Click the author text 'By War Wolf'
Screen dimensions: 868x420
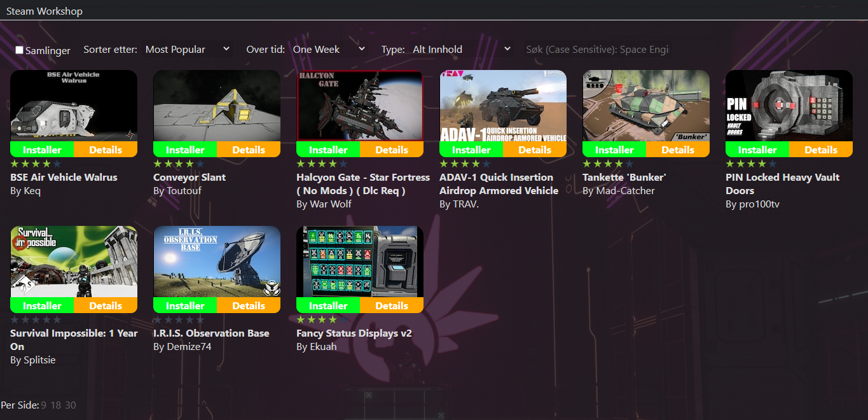324,204
